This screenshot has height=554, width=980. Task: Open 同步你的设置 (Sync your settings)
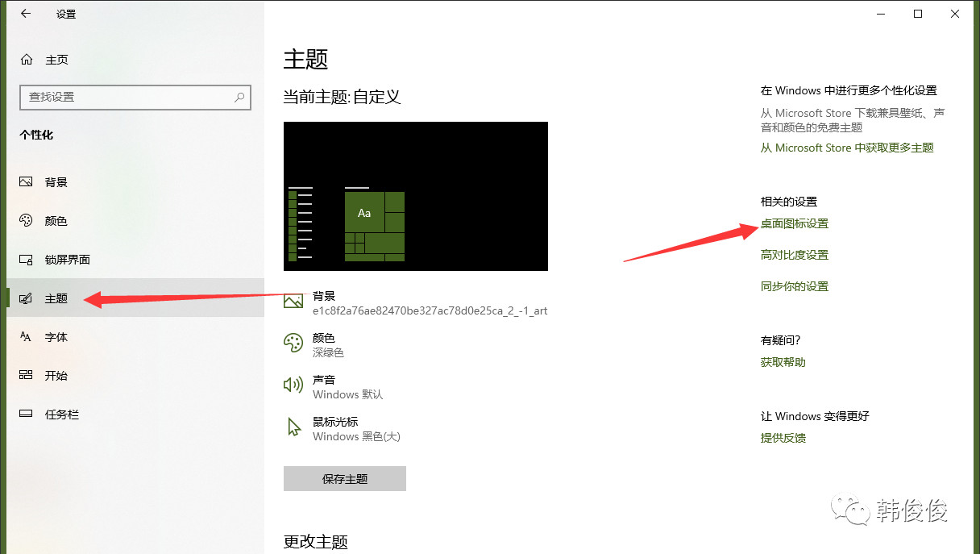(794, 285)
